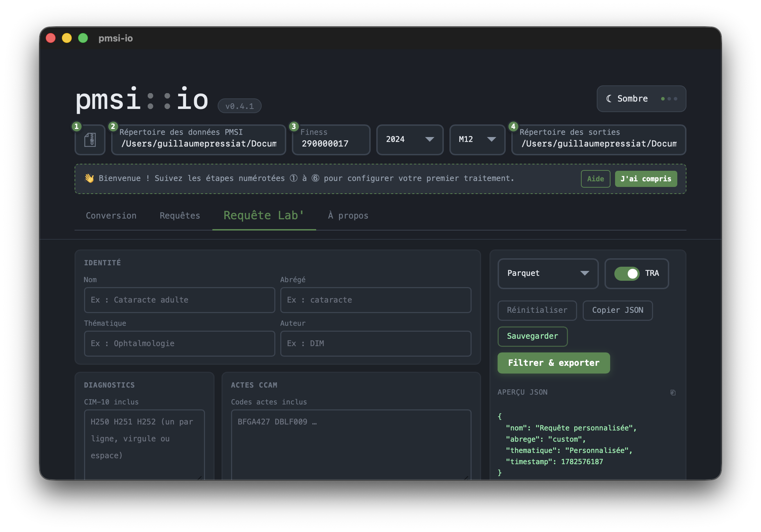Click the step 4 numbered badge
The width and height of the screenshot is (761, 532).
(513, 126)
